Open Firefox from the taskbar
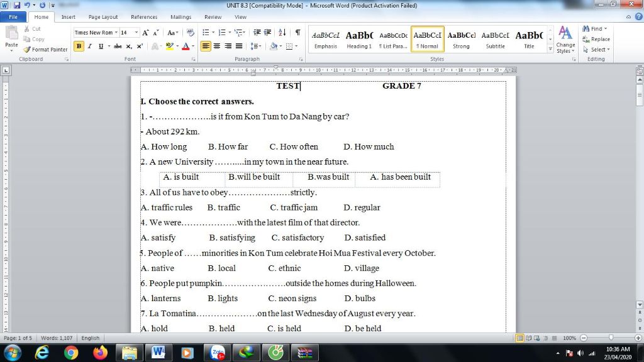The image size is (644, 362). click(x=100, y=353)
